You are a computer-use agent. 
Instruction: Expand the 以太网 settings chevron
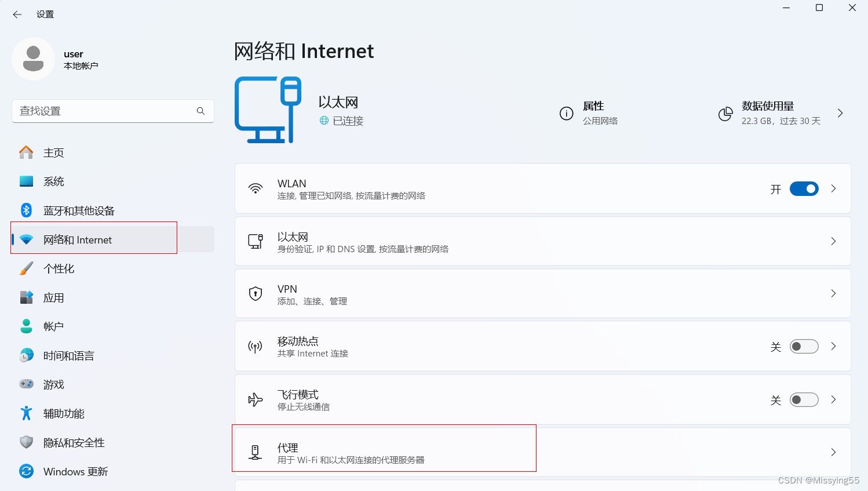833,241
